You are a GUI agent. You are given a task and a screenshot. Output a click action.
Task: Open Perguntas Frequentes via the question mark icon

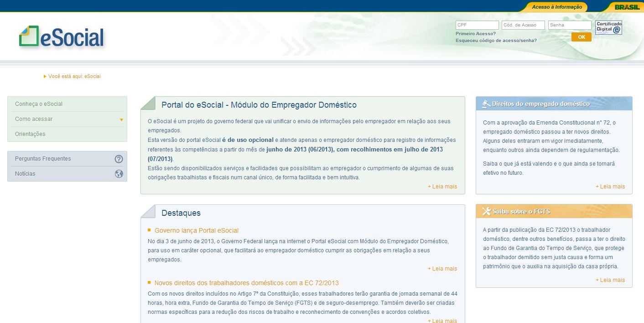pos(119,159)
